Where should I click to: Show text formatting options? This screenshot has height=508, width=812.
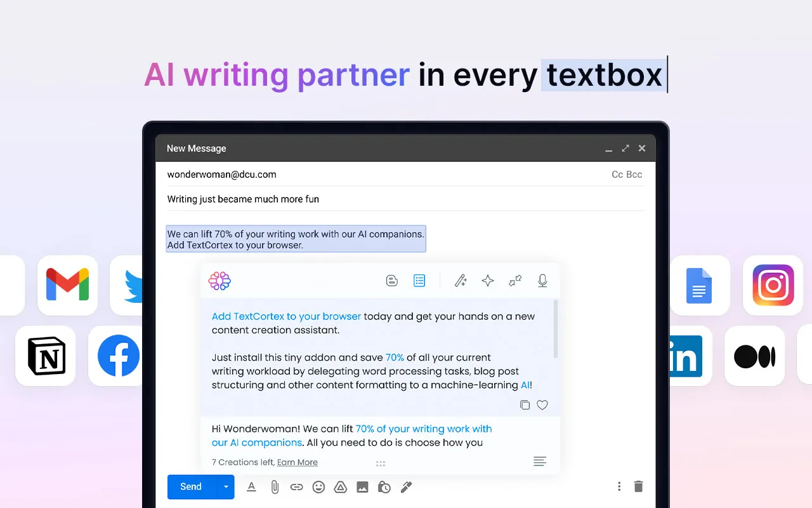coord(251,486)
